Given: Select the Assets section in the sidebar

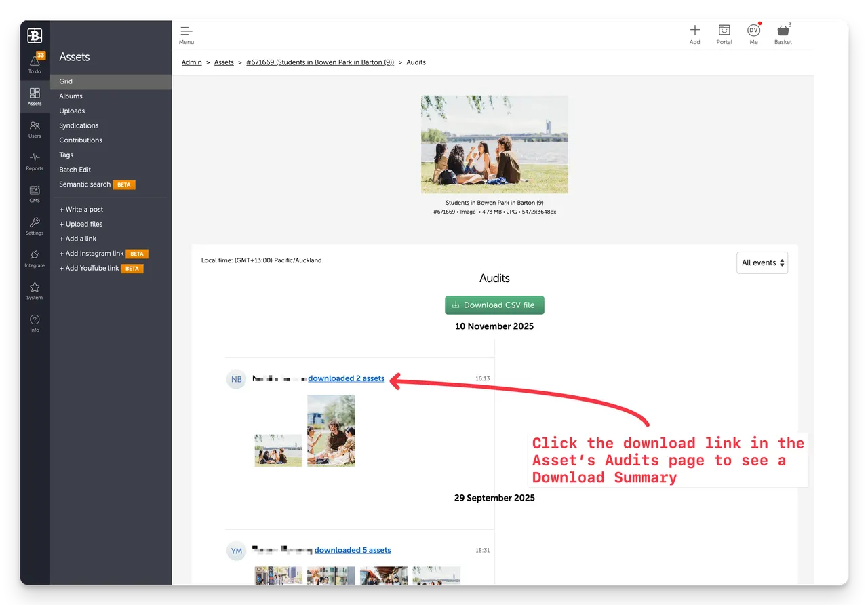Looking at the screenshot, I should [35, 95].
